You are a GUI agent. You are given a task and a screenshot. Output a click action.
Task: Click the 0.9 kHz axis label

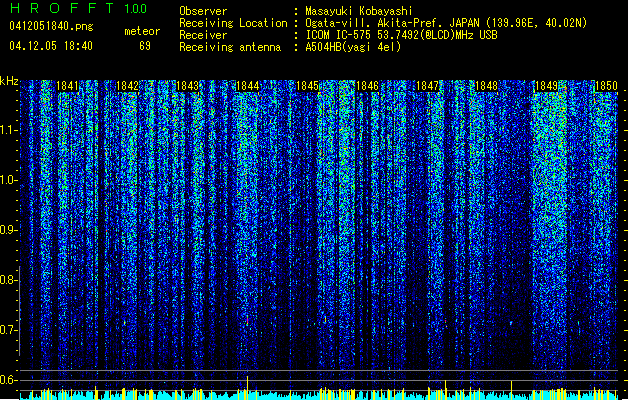click(x=9, y=230)
